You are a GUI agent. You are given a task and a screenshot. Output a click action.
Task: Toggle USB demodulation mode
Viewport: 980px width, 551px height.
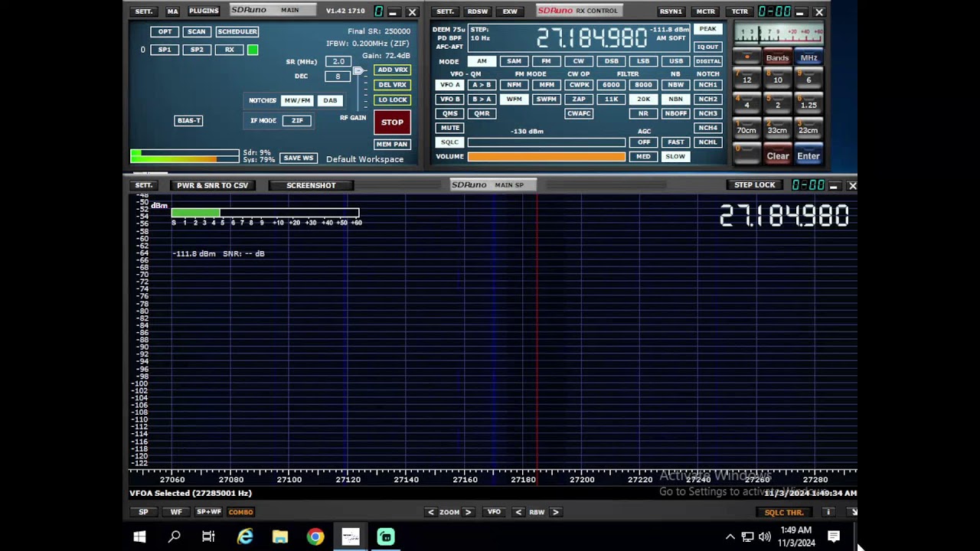click(x=675, y=61)
